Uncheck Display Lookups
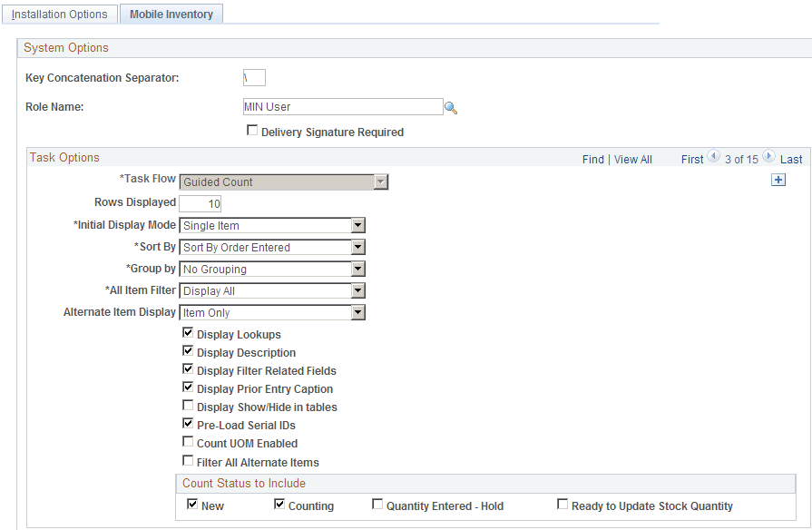Viewport: 812px width, 530px height. (x=188, y=332)
